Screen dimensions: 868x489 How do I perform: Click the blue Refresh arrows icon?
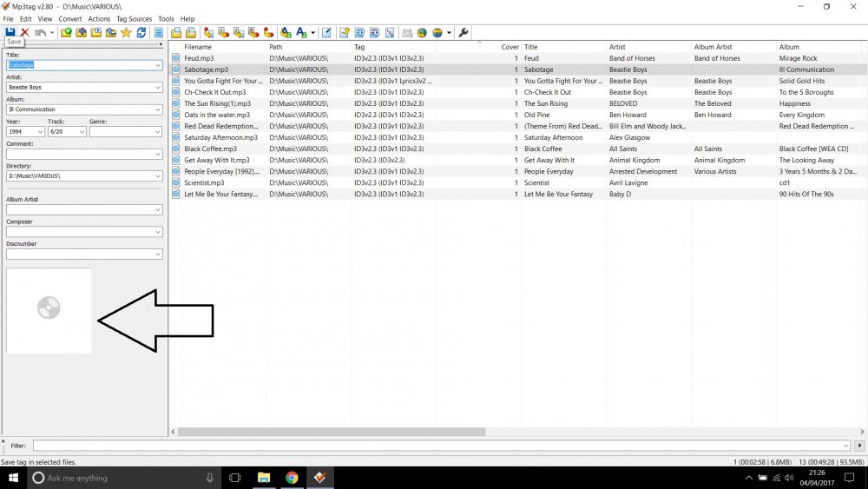[141, 33]
